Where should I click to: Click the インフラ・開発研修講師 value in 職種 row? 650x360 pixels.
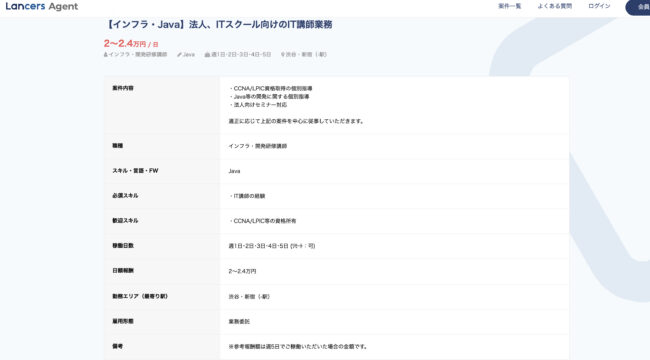[257, 146]
